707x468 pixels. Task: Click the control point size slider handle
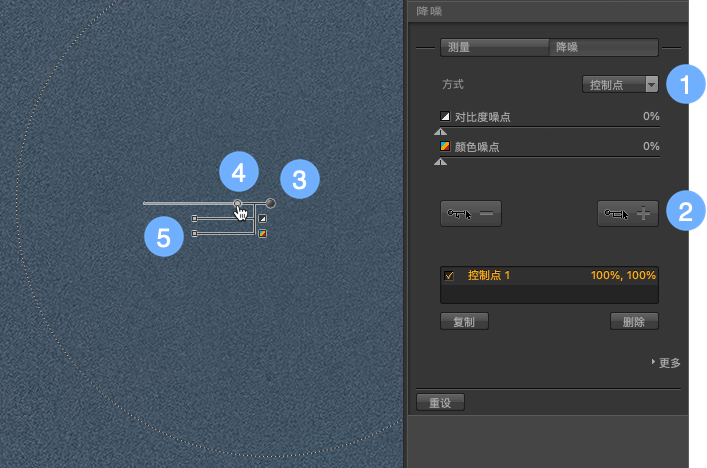237,203
